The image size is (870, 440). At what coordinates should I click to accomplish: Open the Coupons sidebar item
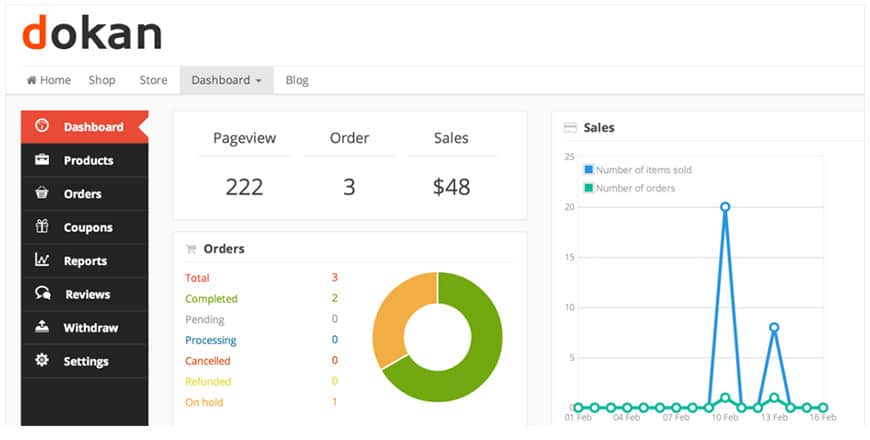tap(84, 227)
